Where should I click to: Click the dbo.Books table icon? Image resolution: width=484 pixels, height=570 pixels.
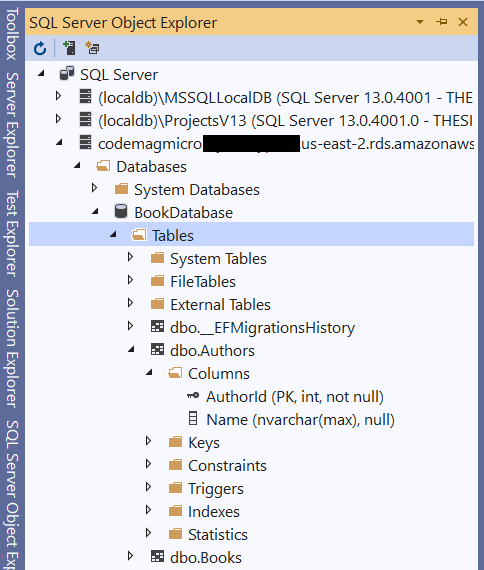point(157,557)
